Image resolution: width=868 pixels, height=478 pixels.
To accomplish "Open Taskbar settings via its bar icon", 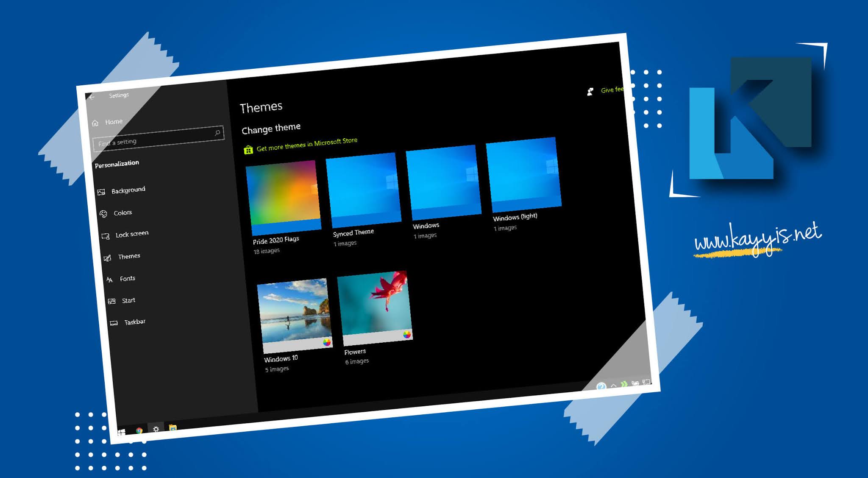I will 114,323.
